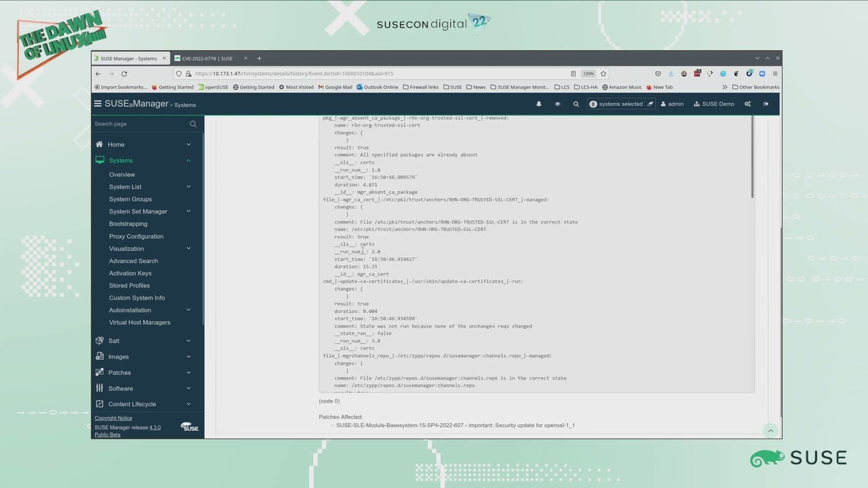Click the Copyright Notice link
Viewport: 868px width, 488px height.
point(113,418)
